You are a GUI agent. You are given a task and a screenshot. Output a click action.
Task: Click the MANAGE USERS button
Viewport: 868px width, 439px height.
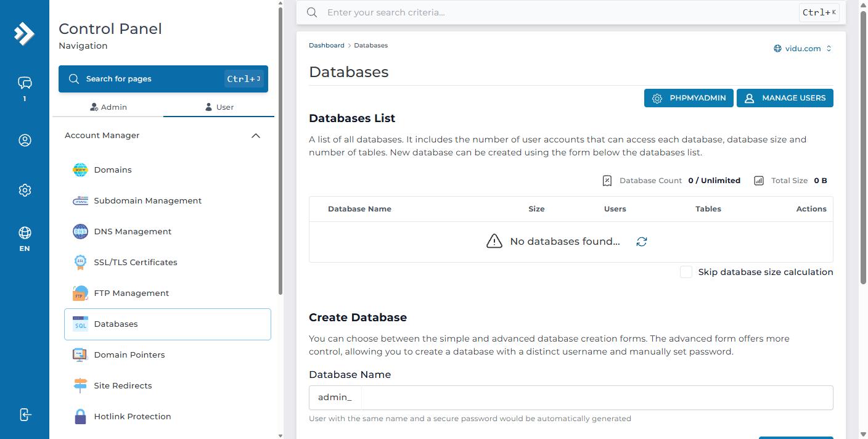[x=785, y=98]
